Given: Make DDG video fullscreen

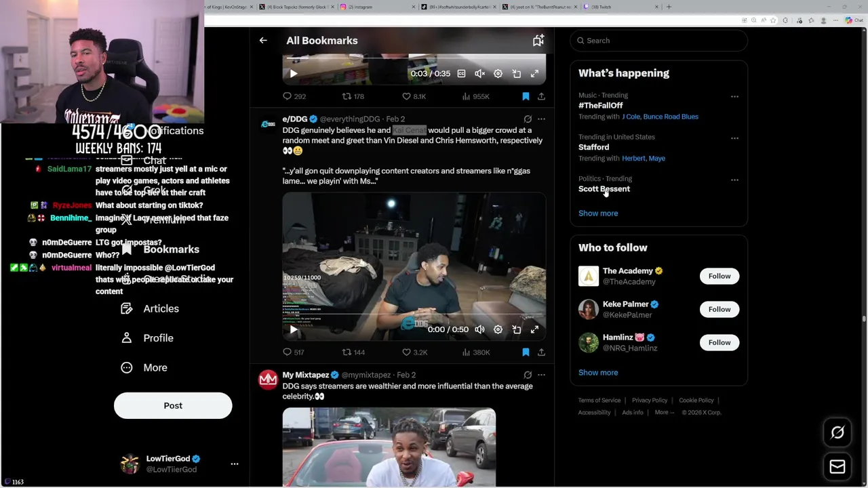Looking at the screenshot, I should [534, 329].
